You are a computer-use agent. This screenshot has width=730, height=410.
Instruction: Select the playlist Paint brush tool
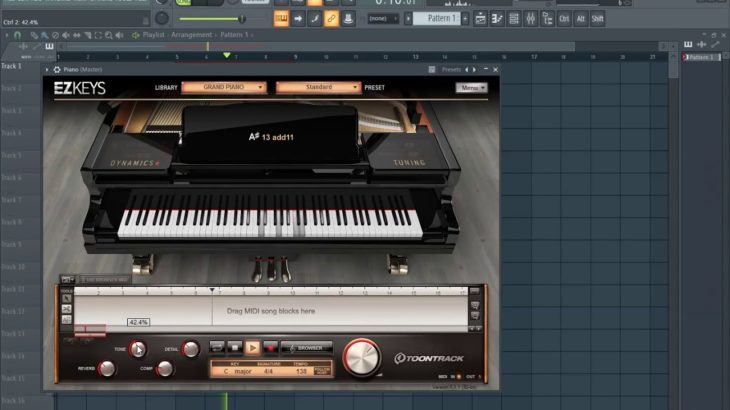pos(45,35)
